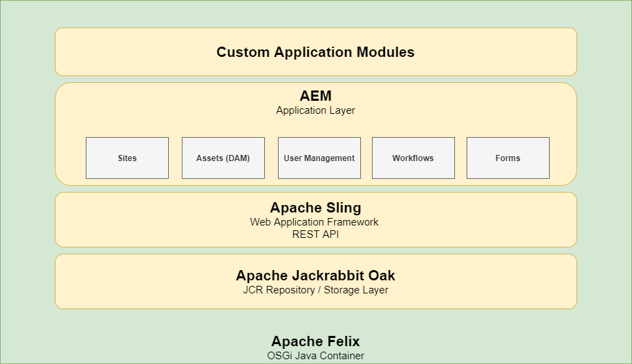Select the Assets (DAM) module box
The height and width of the screenshot is (364, 632).
coord(223,158)
